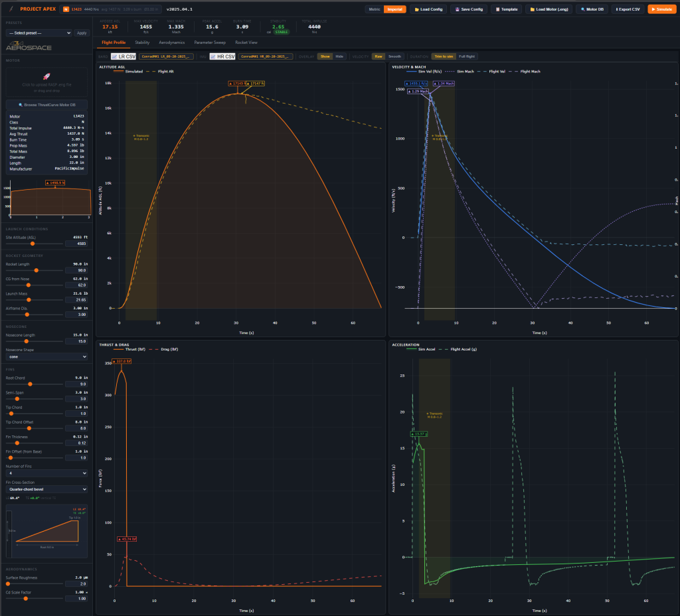
Task: Click the ConradM#1 HR IMU file chip
Action: point(266,56)
